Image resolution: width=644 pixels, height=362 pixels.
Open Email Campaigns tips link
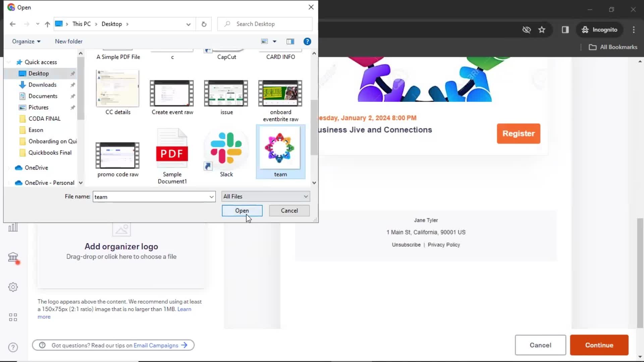tap(156, 346)
